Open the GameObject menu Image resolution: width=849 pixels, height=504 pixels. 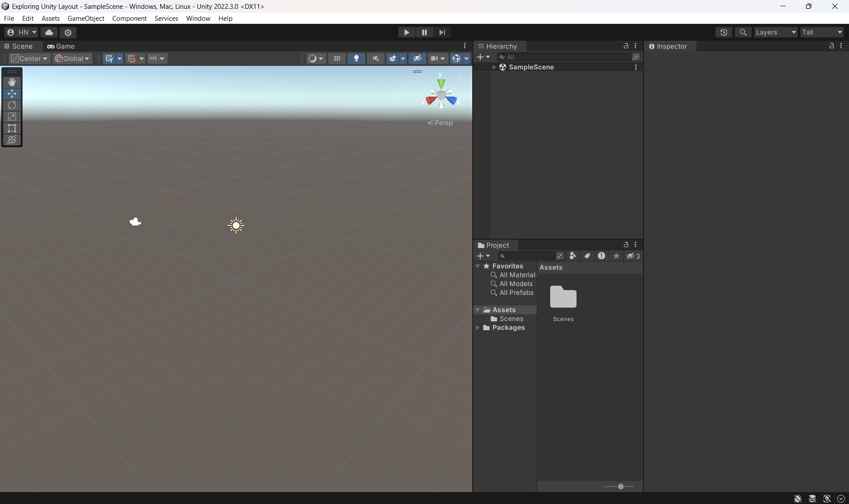click(86, 18)
